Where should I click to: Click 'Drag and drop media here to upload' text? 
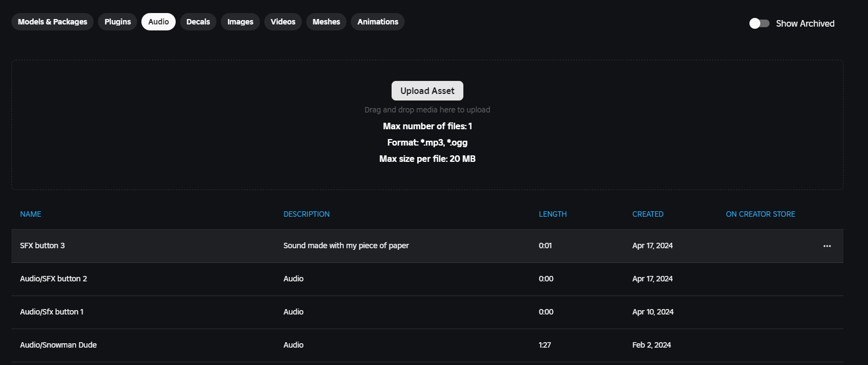coord(427,110)
